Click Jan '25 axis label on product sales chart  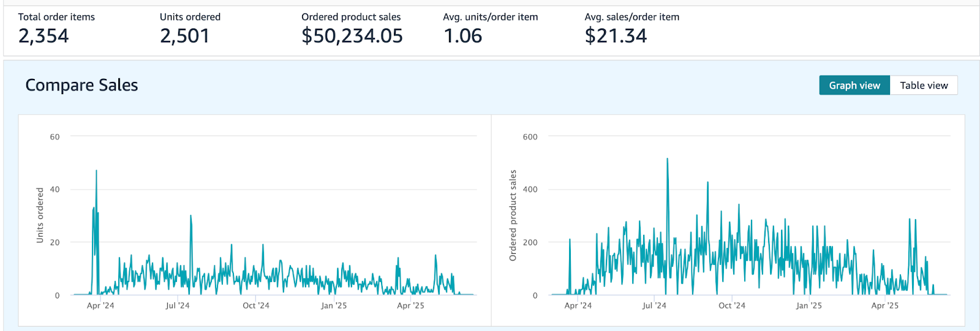click(809, 305)
